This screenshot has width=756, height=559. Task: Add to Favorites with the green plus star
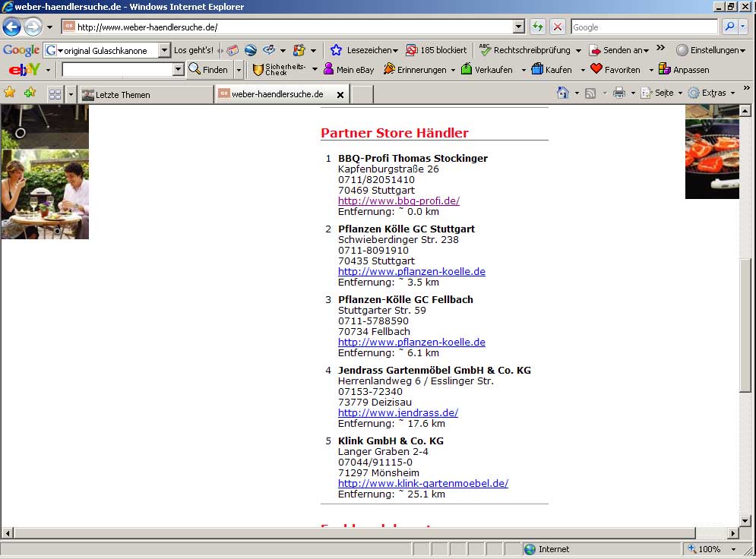point(30,93)
